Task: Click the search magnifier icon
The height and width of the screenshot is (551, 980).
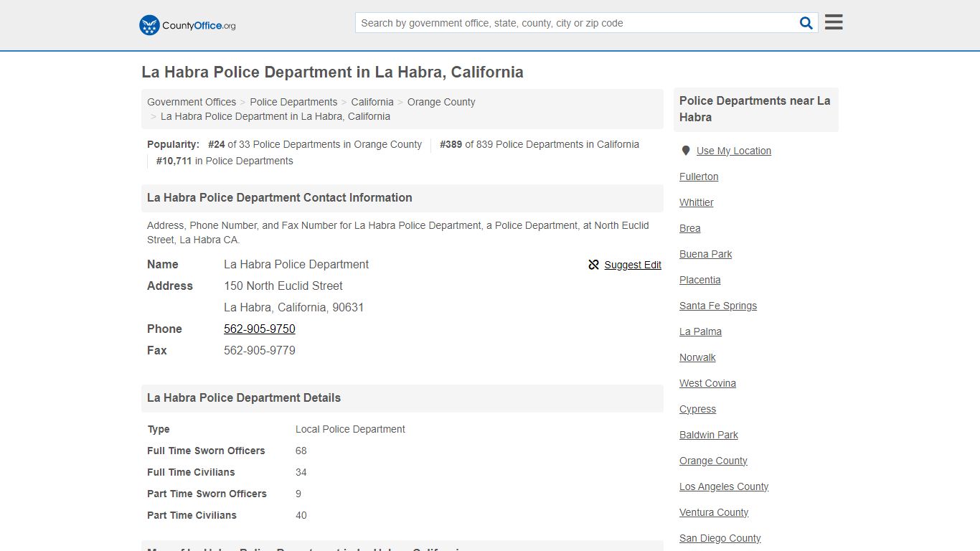Action: (806, 23)
